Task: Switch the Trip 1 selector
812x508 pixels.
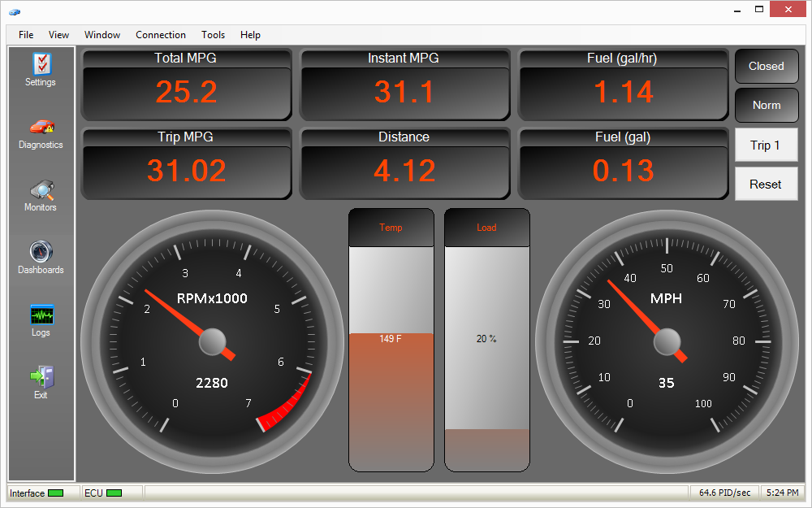Action: point(766,145)
